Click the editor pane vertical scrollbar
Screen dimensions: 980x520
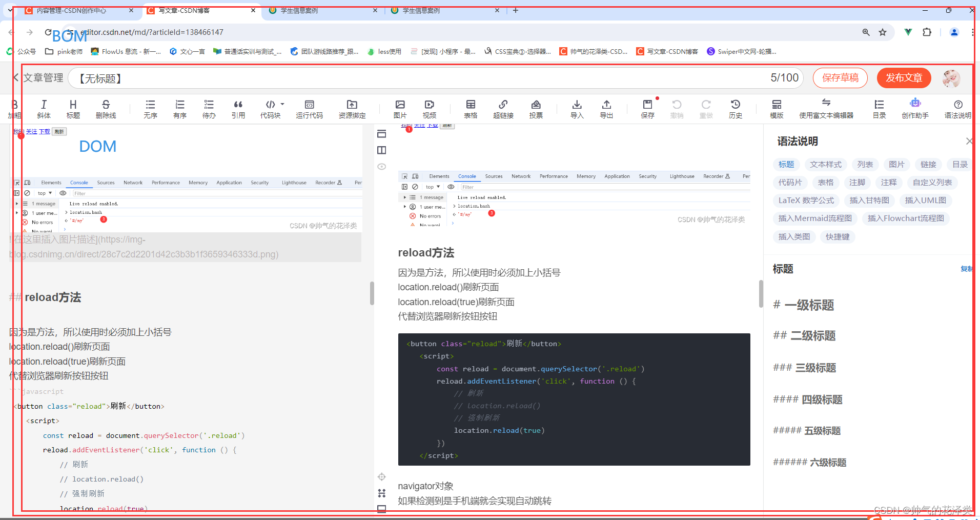(x=372, y=293)
